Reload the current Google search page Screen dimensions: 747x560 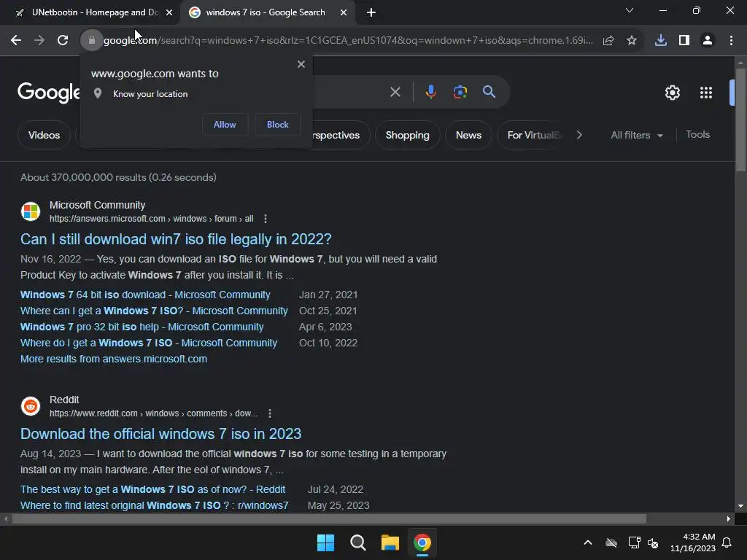coord(63,41)
